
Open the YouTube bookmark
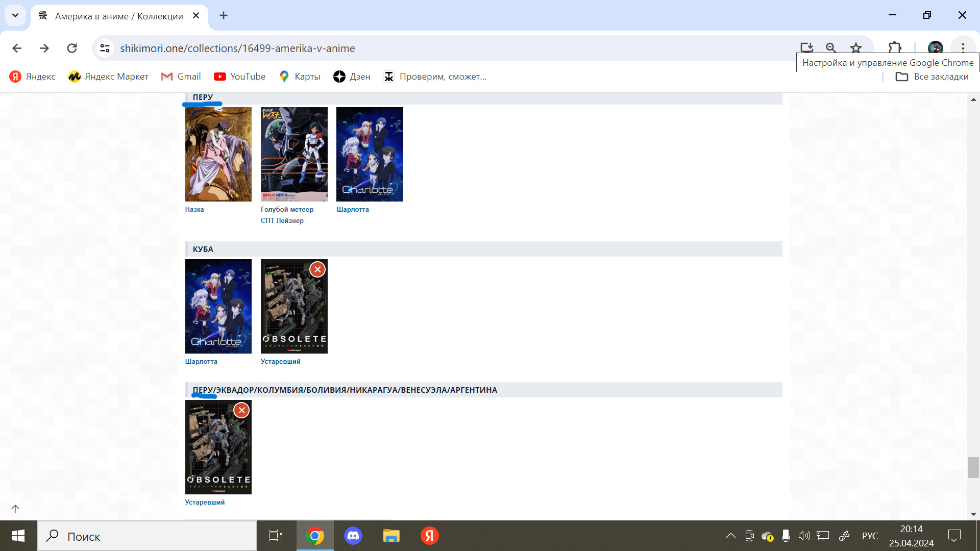240,77
